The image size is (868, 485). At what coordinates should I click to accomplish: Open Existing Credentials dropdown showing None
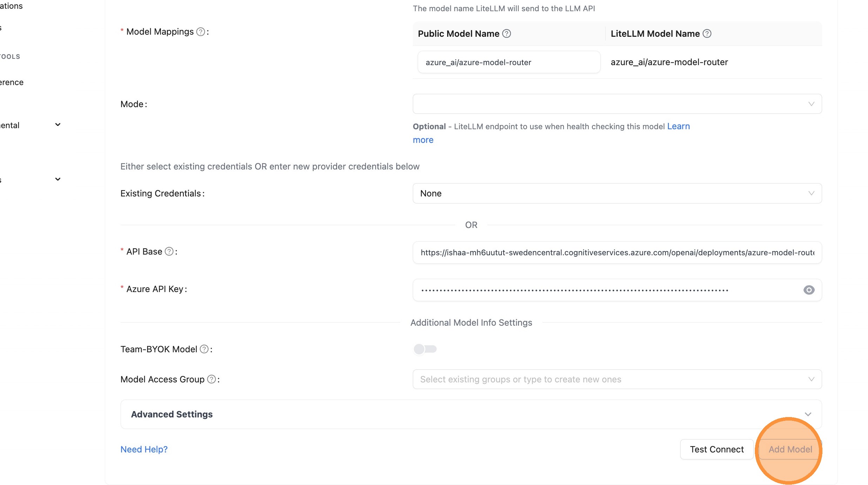[617, 193]
